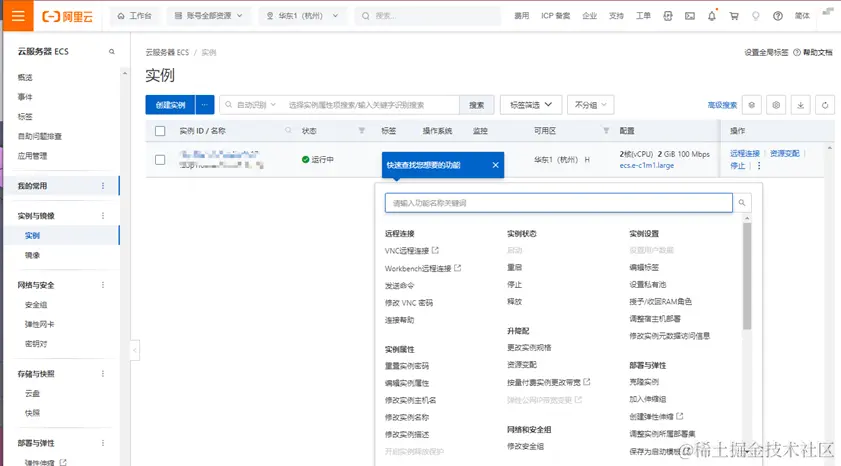Click the export download icon

coord(800,105)
